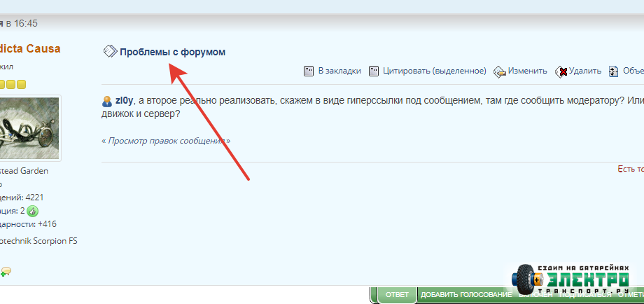Add post to bookmarks via "В закладки"
This screenshot has height=304, width=644.
coord(339,71)
